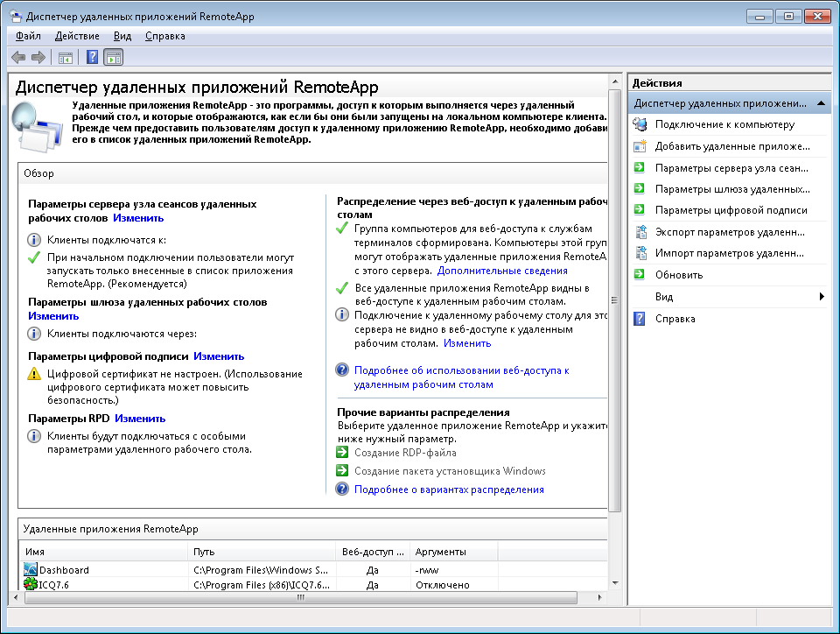Expand the Вид submenu arrow in Actions
This screenshot has width=840, height=634.
(x=822, y=296)
